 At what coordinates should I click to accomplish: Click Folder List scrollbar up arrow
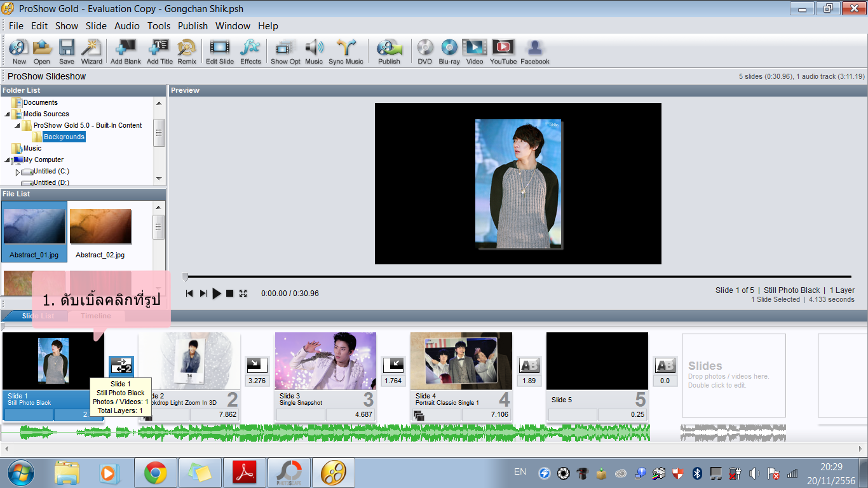tap(159, 102)
